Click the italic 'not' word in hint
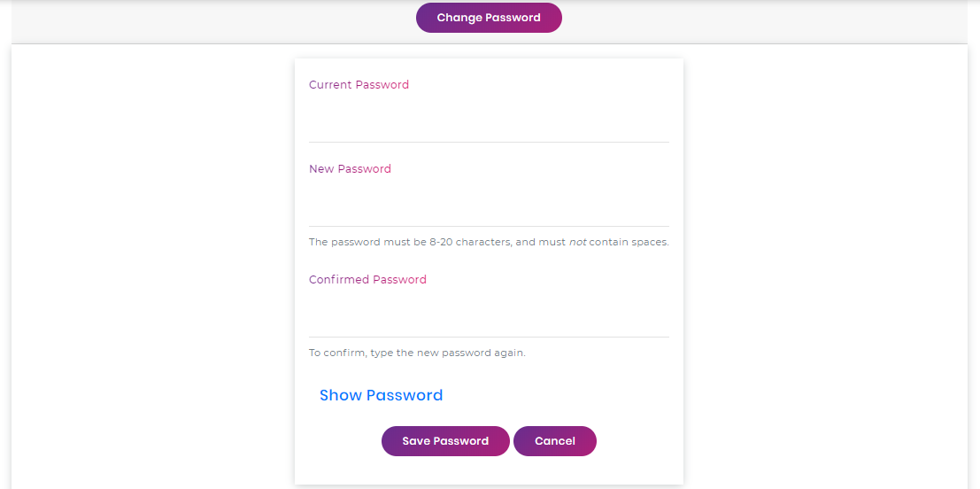The width and height of the screenshot is (980, 489). click(x=577, y=242)
